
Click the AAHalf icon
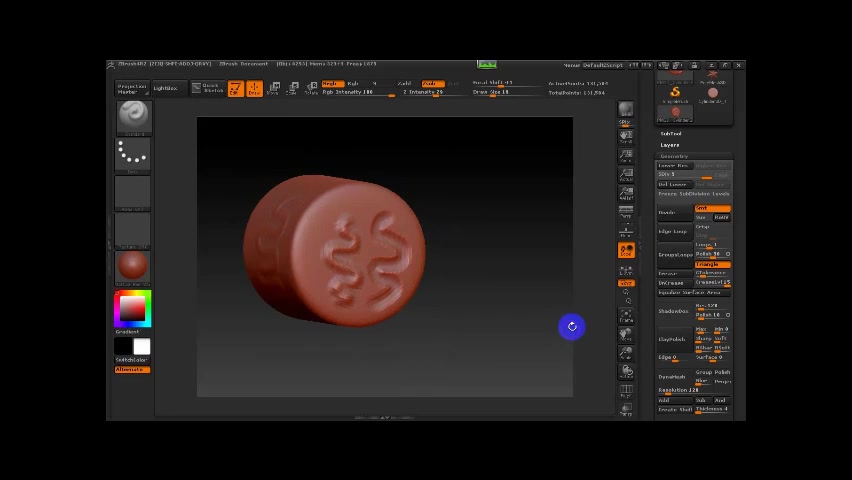tap(626, 194)
